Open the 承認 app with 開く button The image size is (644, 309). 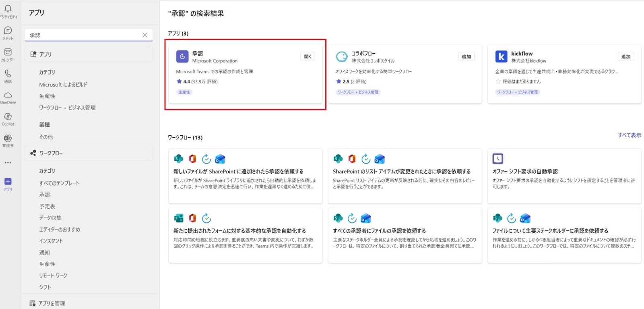click(308, 57)
